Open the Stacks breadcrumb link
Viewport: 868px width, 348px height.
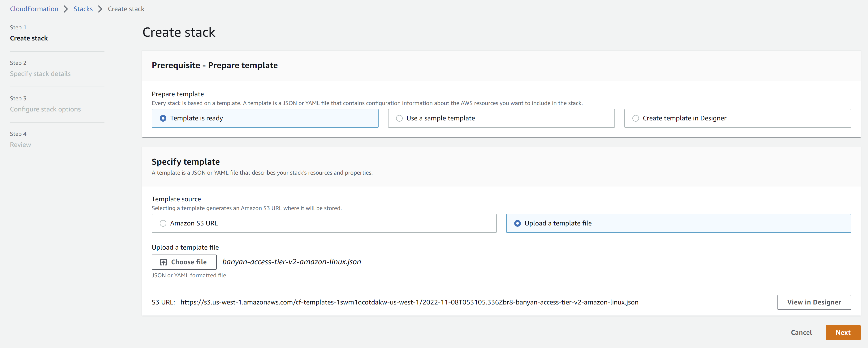(x=83, y=9)
